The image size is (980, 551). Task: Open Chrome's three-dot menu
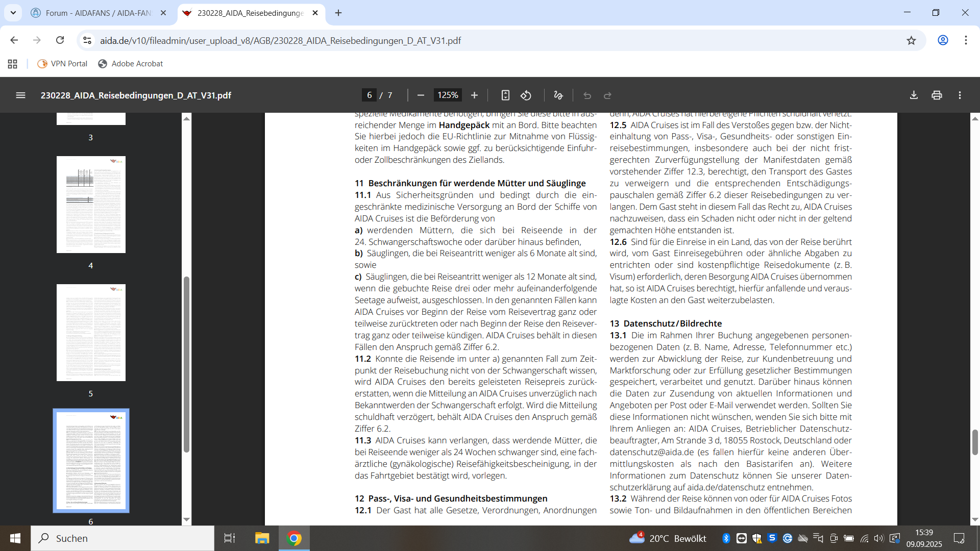[x=966, y=40]
